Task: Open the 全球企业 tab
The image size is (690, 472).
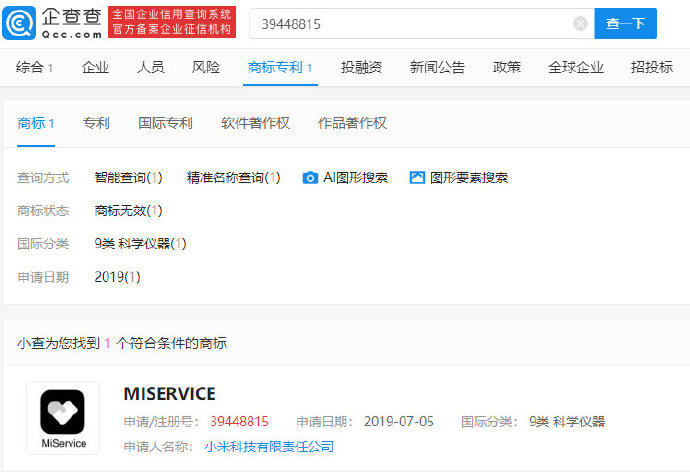Action: 576,67
